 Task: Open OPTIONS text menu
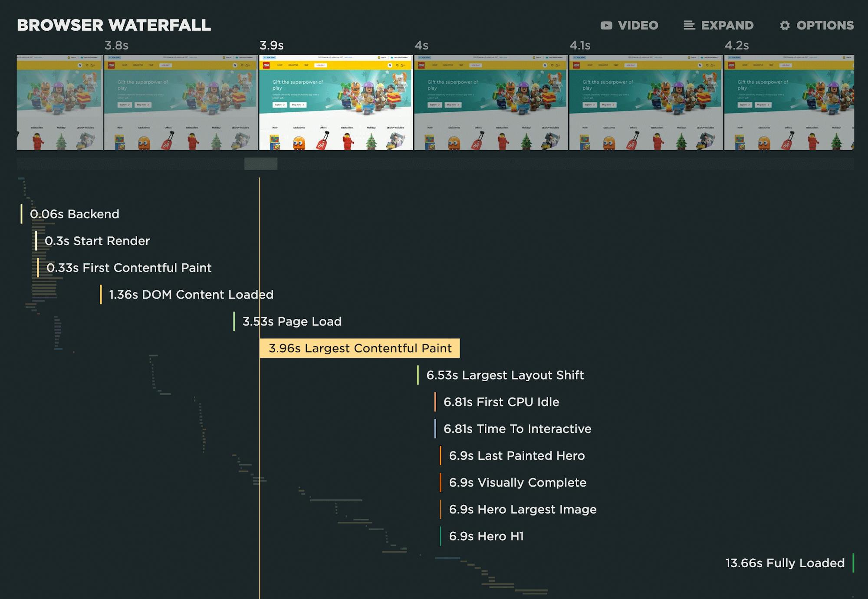click(x=825, y=26)
